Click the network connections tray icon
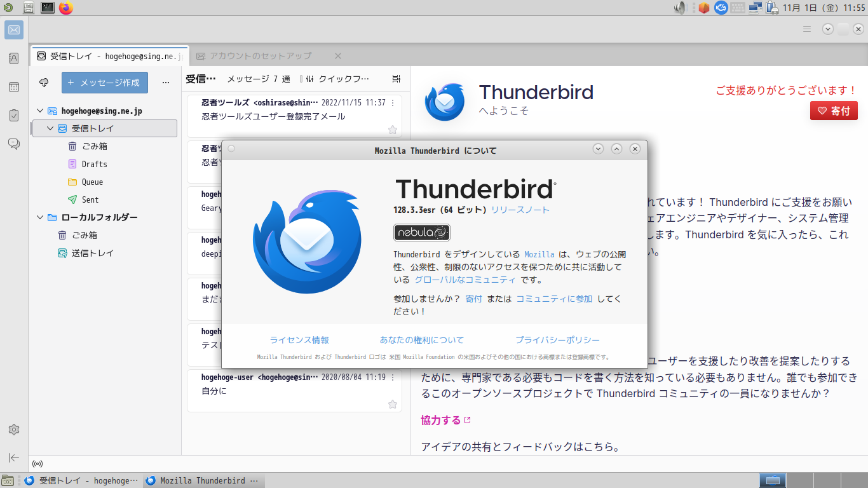Screen dimensions: 868x488 pyautogui.click(x=755, y=8)
